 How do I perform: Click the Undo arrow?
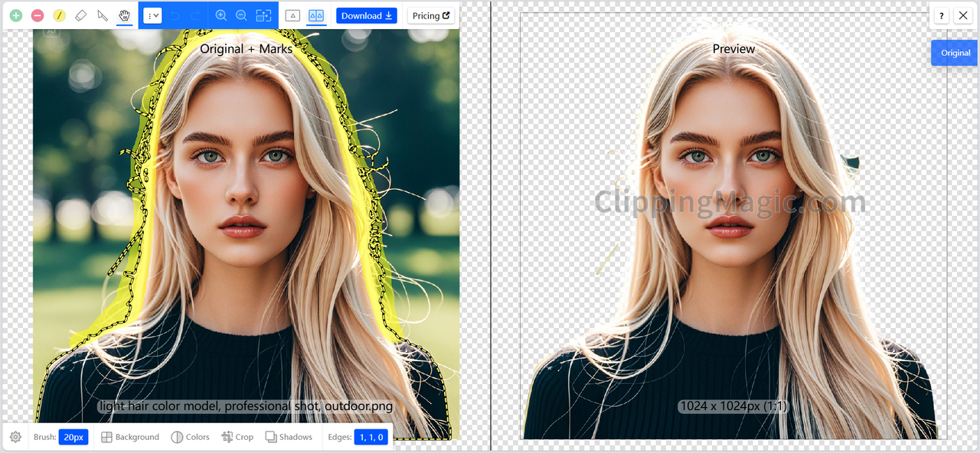[175, 15]
